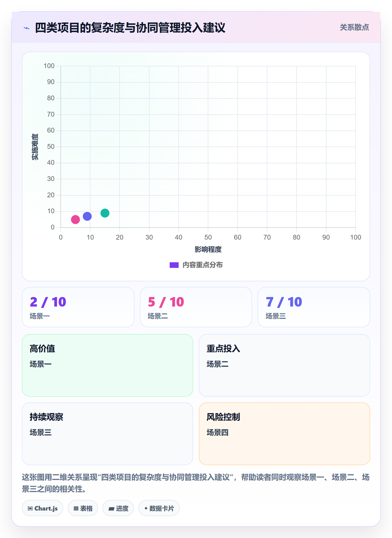The image size is (392, 538).
Task: Select the 进度 tag chip
Action: click(x=118, y=508)
